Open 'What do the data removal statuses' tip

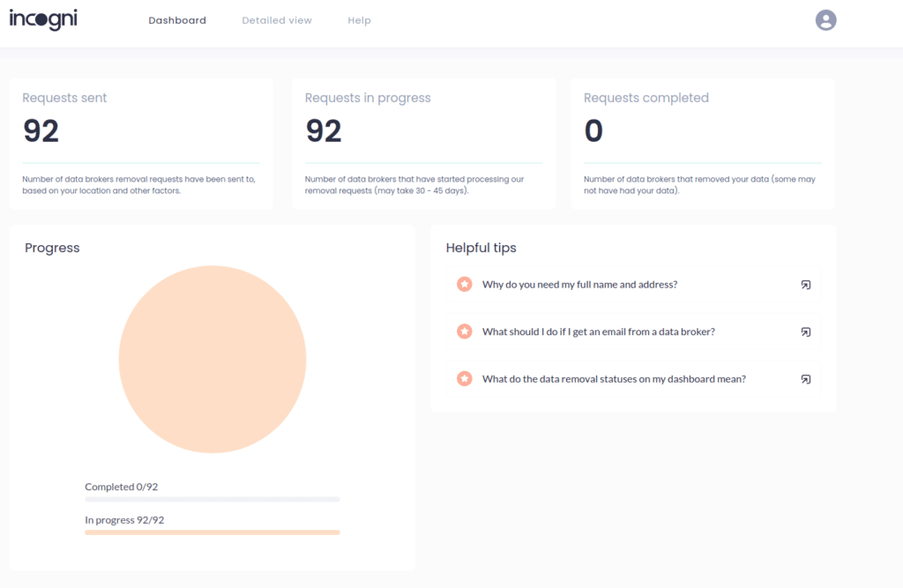614,379
